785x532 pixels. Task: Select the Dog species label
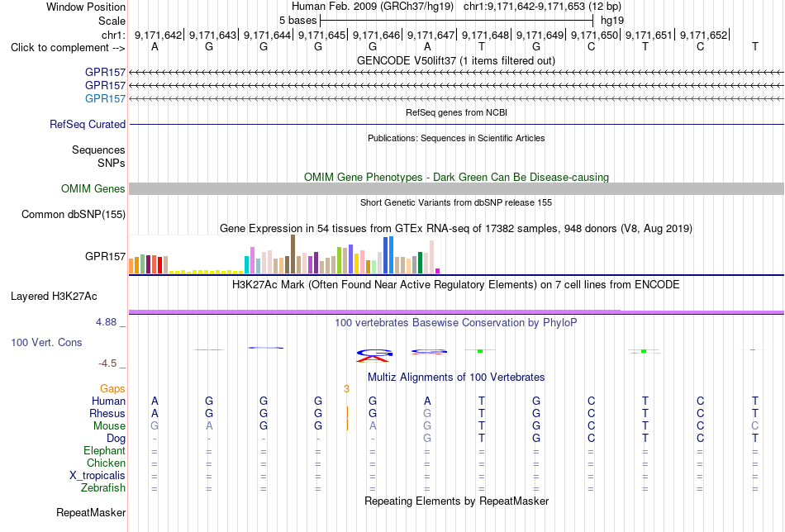click(x=116, y=439)
